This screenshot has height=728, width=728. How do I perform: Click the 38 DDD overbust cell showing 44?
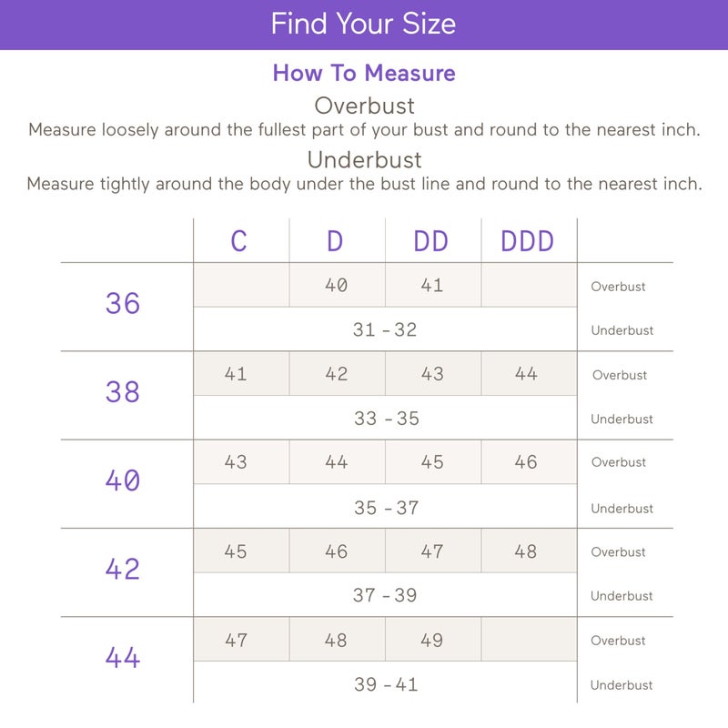(x=530, y=373)
